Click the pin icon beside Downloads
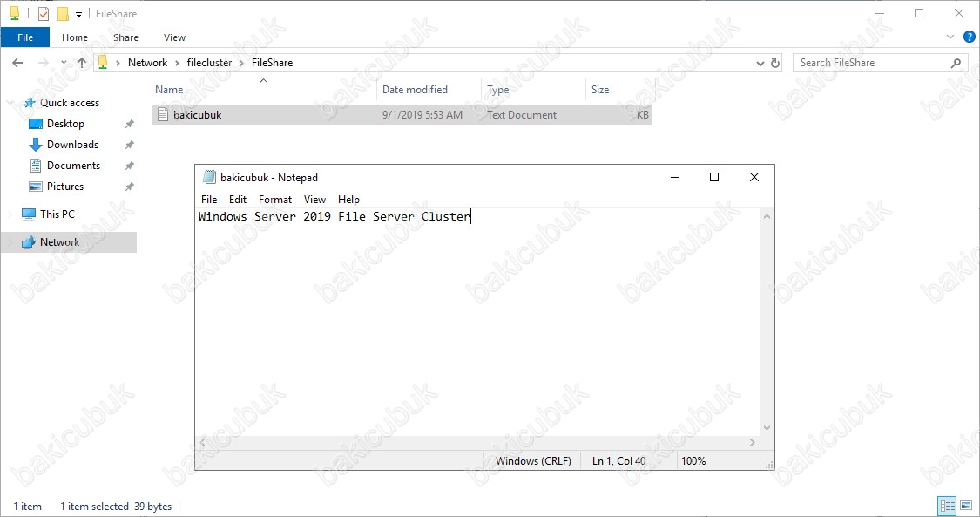 coord(130,145)
